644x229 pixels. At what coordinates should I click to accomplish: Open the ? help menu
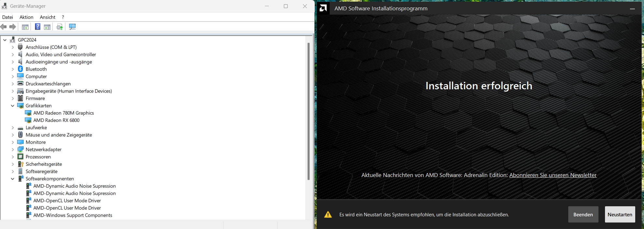(x=63, y=17)
